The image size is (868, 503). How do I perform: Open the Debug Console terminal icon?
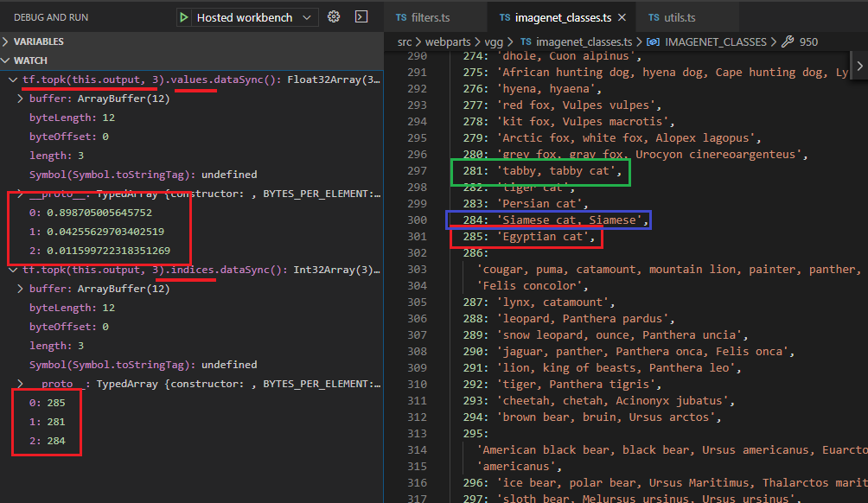tap(361, 16)
